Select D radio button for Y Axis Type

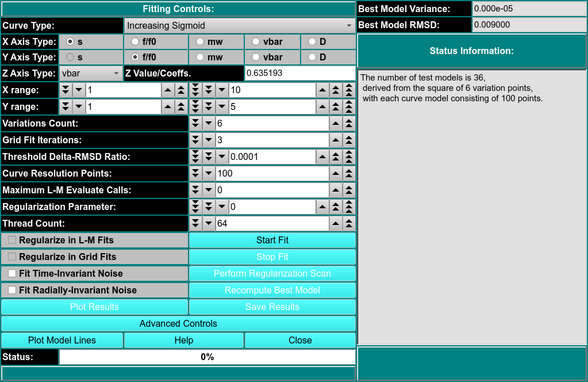(x=312, y=58)
